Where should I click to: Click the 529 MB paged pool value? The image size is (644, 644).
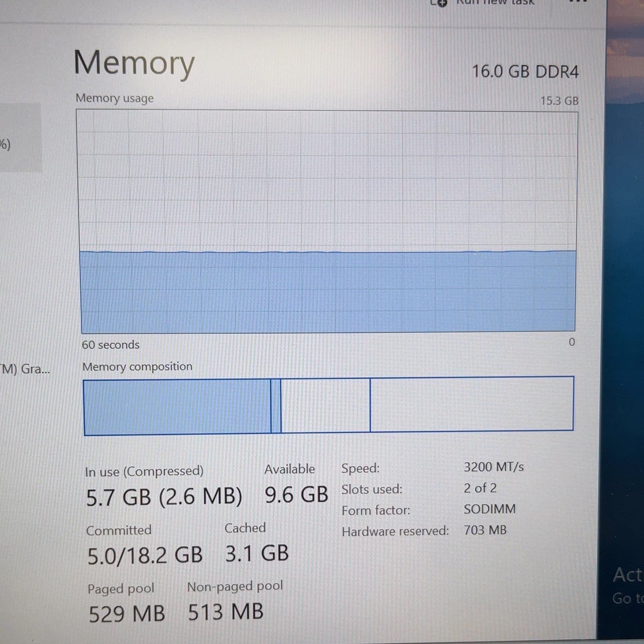127,614
